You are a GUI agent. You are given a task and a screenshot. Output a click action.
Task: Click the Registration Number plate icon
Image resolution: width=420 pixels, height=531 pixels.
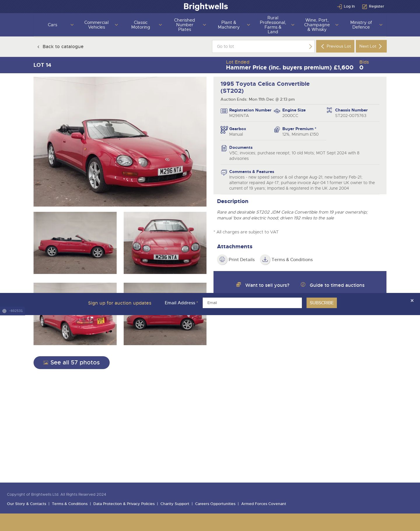224,111
